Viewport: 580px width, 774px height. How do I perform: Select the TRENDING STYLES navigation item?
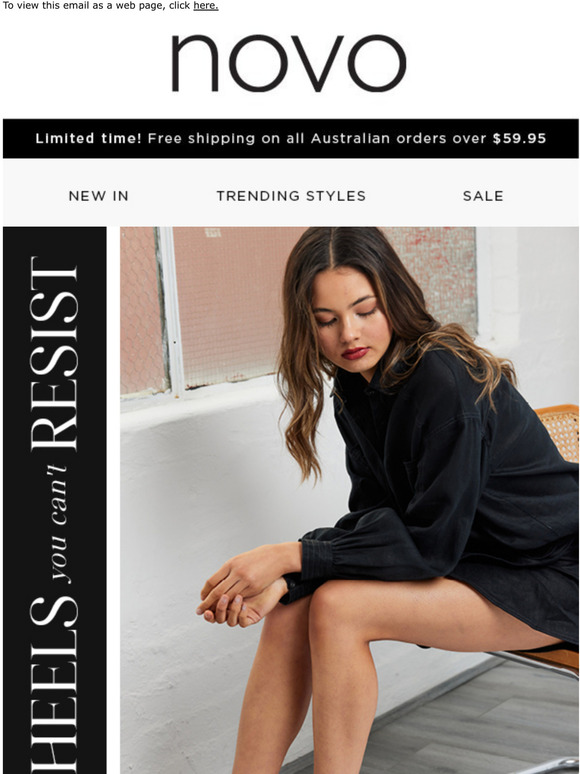[291, 196]
